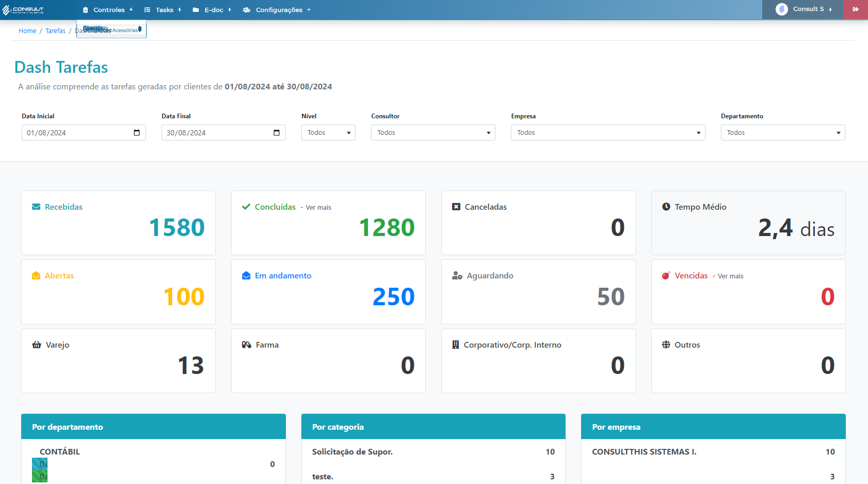Click the Tasks list icon
The height and width of the screenshot is (484, 868).
[x=147, y=10]
